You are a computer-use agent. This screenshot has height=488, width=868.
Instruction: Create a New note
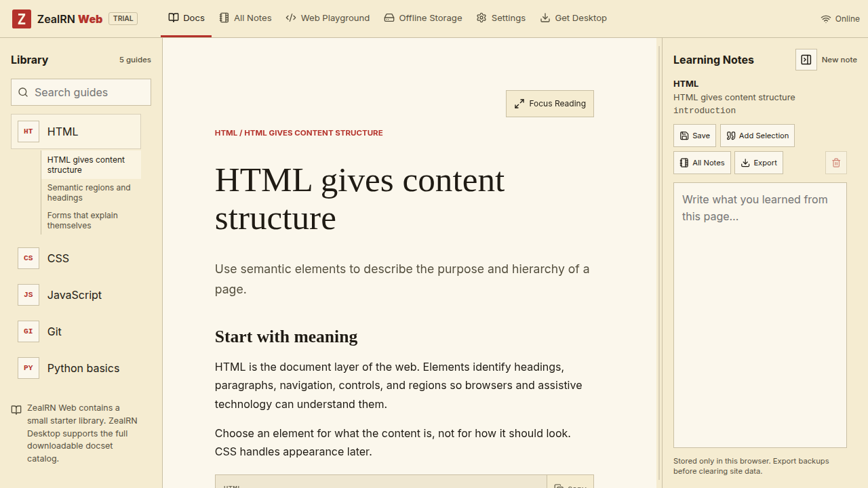pos(840,60)
